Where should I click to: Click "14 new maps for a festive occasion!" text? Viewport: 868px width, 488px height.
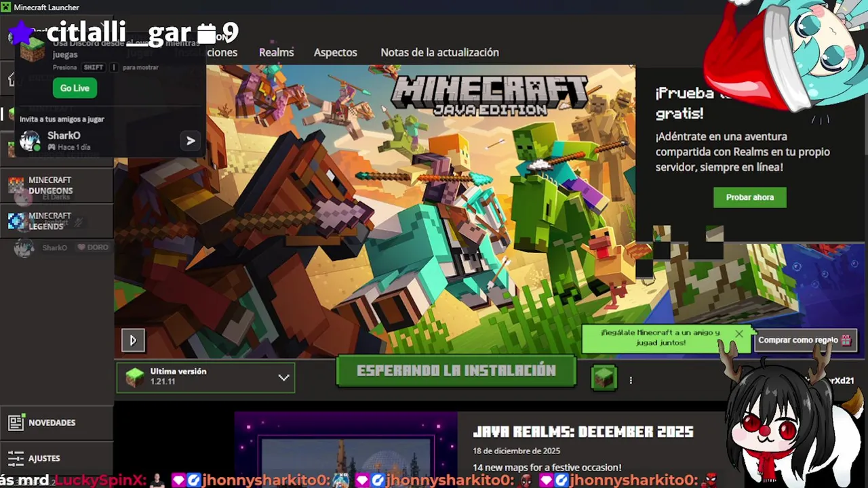pos(547,467)
